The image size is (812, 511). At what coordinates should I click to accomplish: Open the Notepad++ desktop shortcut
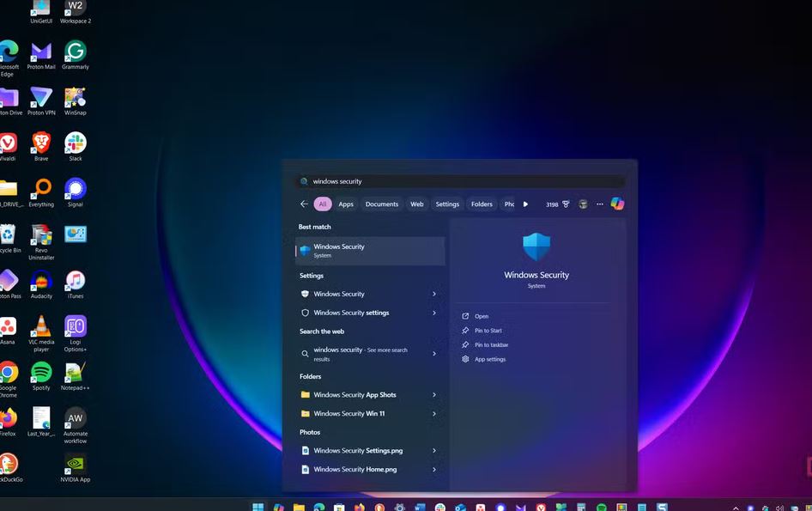point(75,376)
